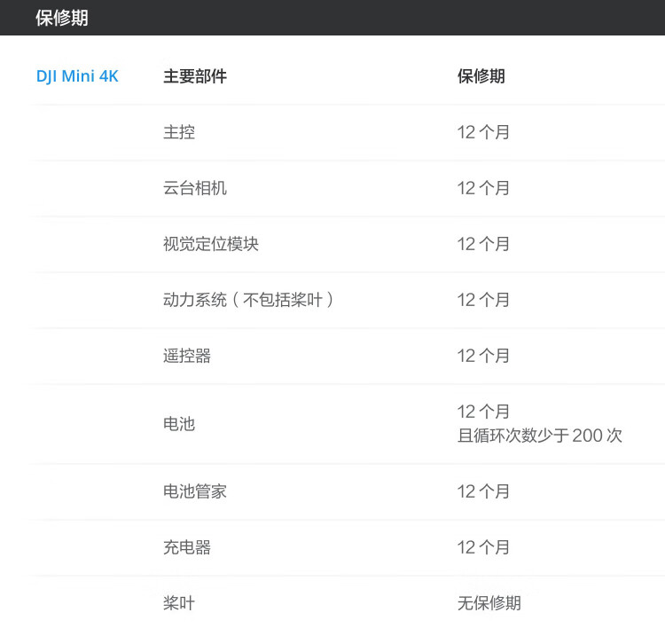This screenshot has width=665, height=644.
Task: Click the 12 个月 value for 遥控器
Action: coord(484,356)
